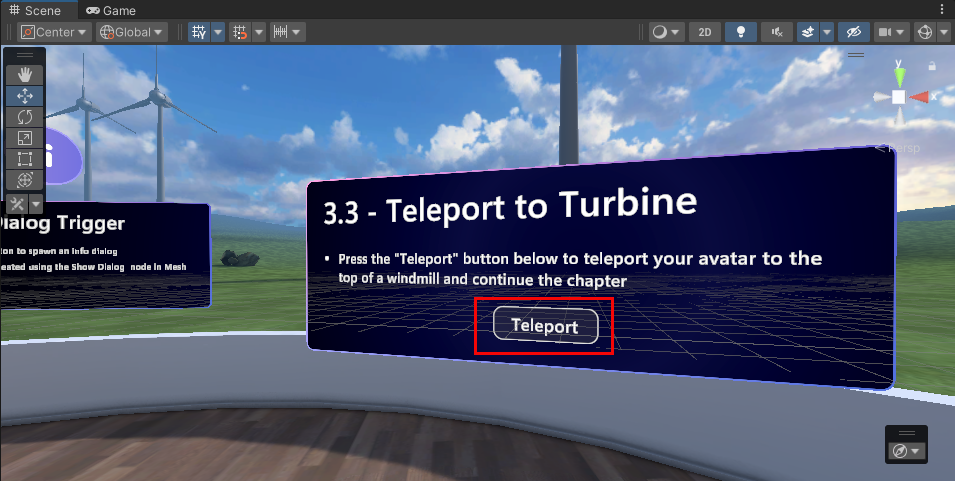This screenshot has width=955, height=481.
Task: Click the 'Dialog Trigger' panel title
Action: [61, 224]
